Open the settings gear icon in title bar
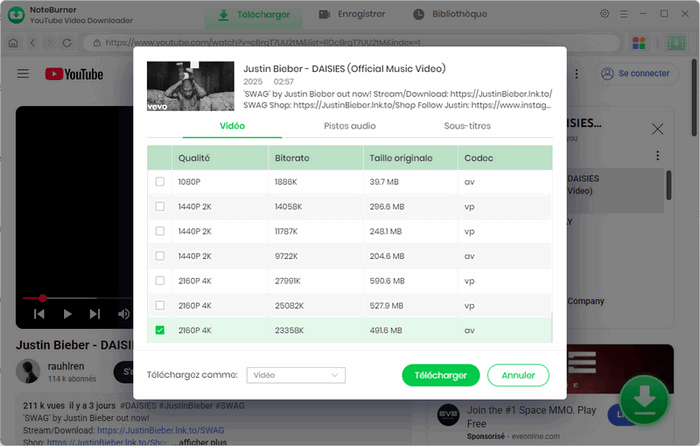700x446 pixels. tap(604, 14)
